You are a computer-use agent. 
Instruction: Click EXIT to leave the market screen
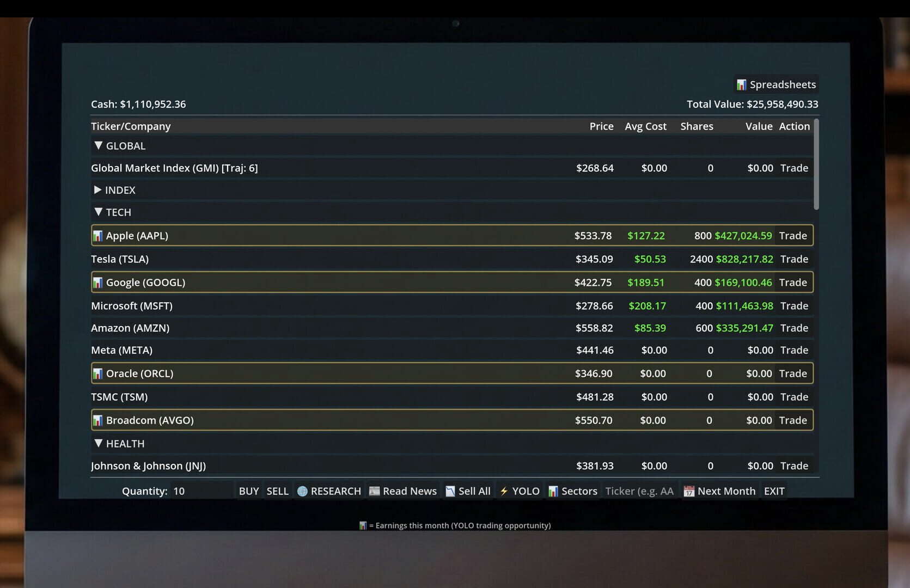pyautogui.click(x=774, y=491)
